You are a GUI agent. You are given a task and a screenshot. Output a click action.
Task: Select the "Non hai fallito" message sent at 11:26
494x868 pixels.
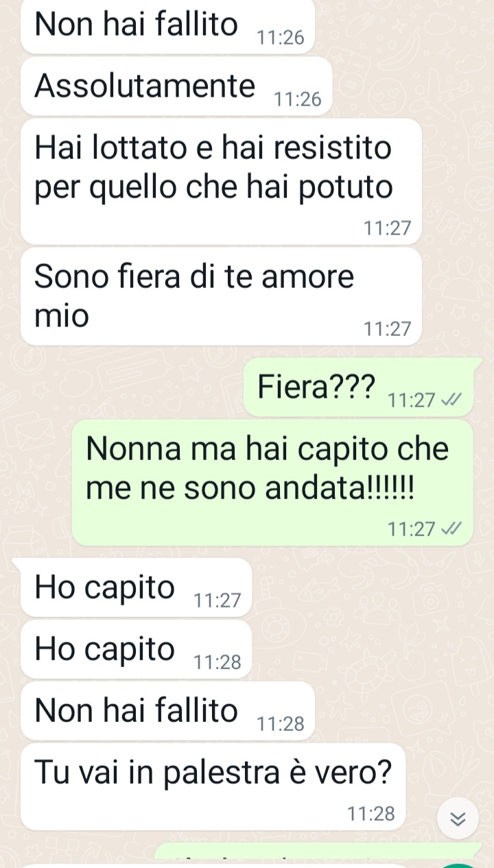pos(167,27)
